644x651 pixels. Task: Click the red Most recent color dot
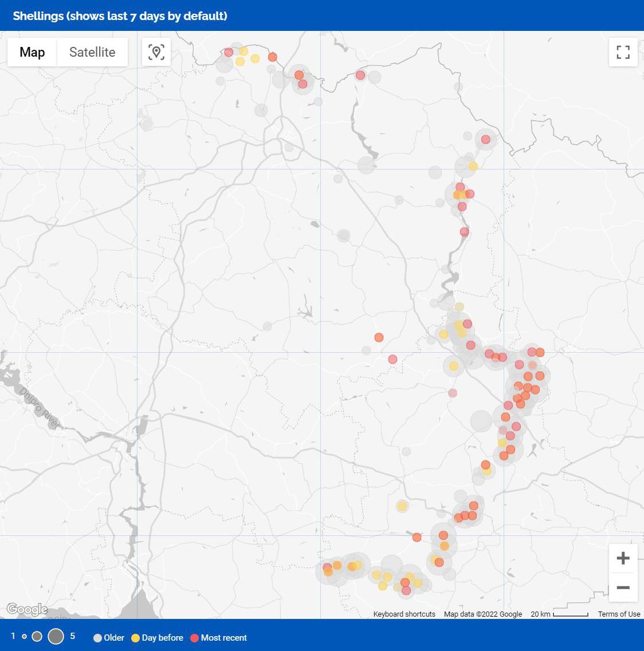tap(194, 638)
